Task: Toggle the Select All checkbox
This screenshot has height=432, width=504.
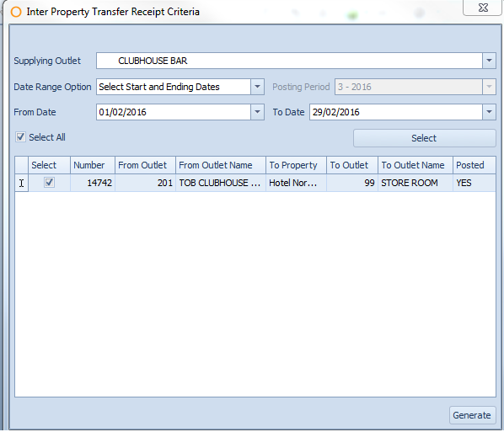Action: [20, 137]
